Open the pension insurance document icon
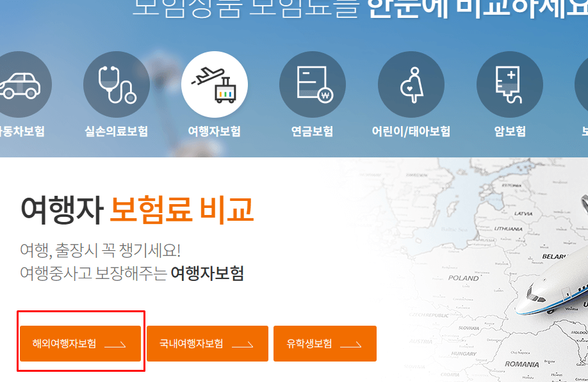588x382 pixels. [x=313, y=84]
